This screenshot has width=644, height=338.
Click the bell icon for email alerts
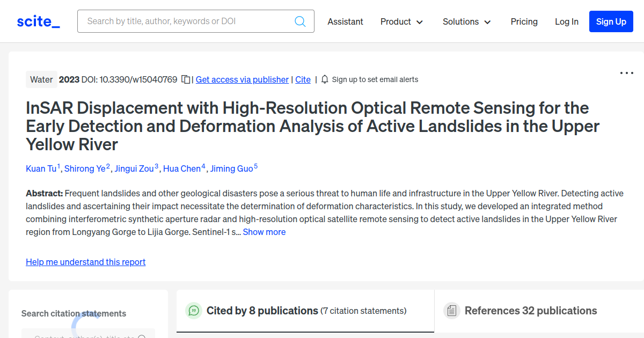point(324,79)
